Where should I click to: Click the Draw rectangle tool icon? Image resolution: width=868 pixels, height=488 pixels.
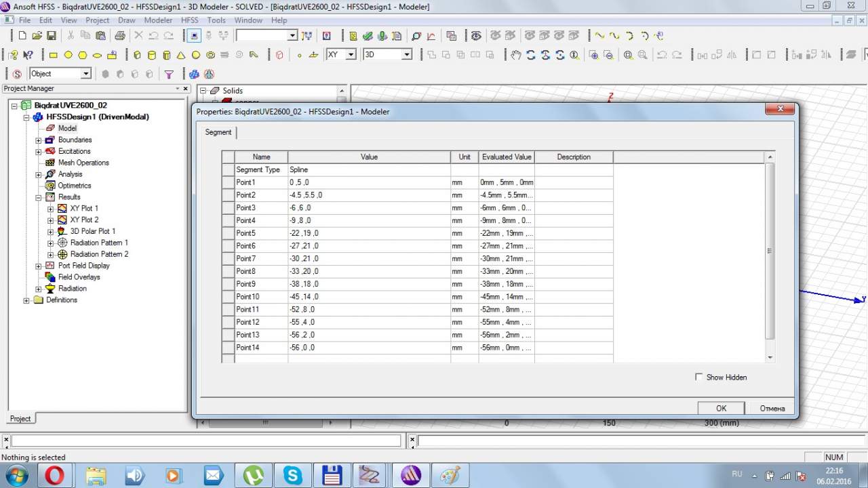point(53,55)
